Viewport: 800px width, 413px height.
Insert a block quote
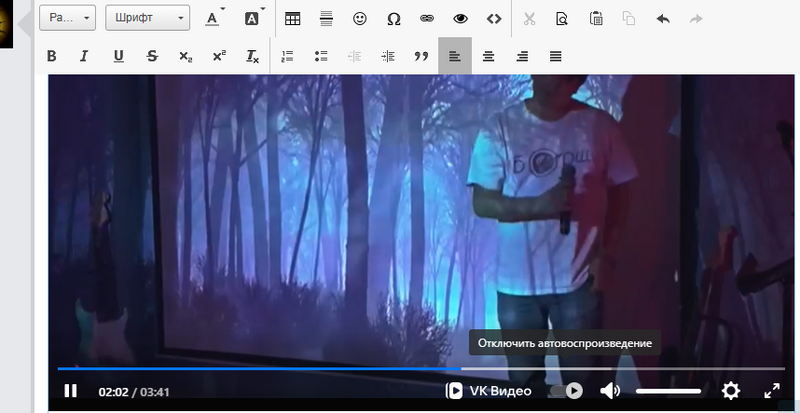pyautogui.click(x=421, y=56)
